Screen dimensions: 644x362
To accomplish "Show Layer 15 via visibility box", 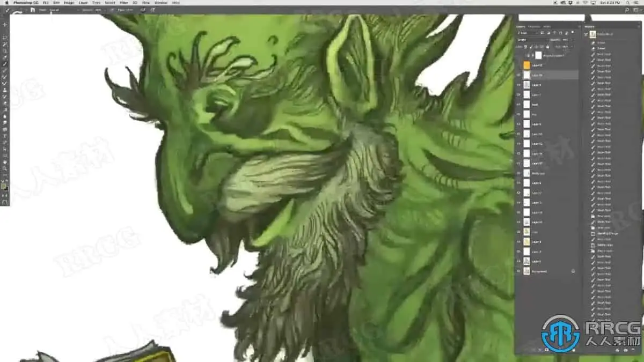I will 519,65.
